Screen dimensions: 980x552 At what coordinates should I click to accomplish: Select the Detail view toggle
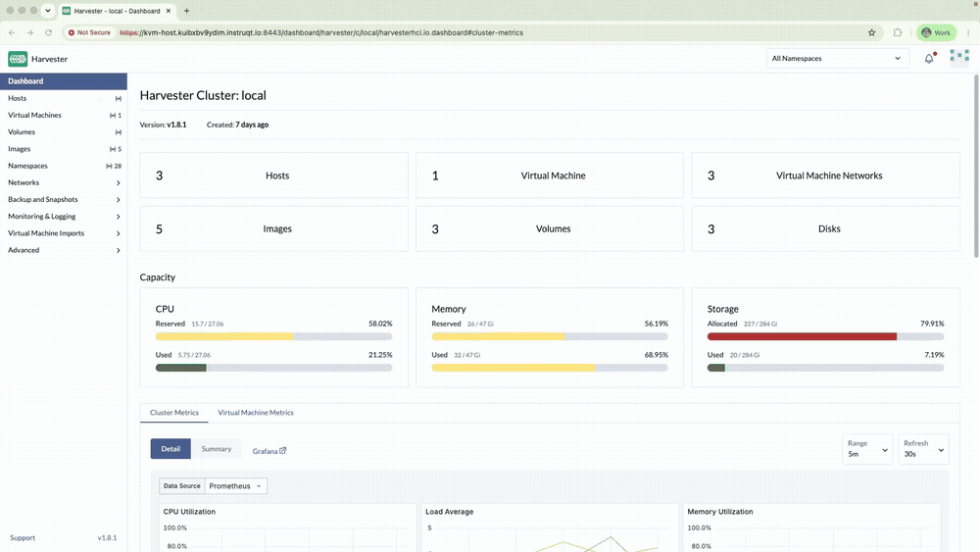[x=171, y=449]
